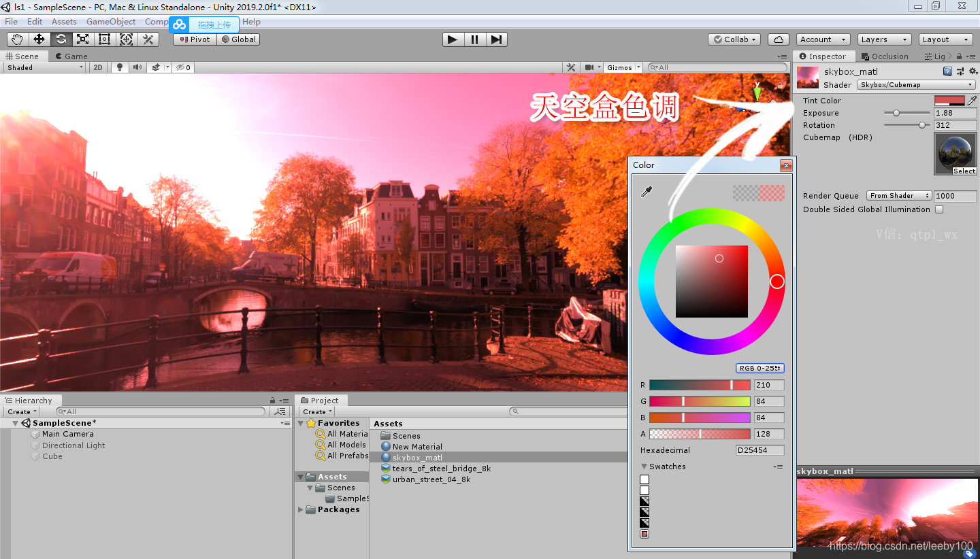This screenshot has width=980, height=559.
Task: Click the red swatch preset in Swatches
Action: (644, 534)
